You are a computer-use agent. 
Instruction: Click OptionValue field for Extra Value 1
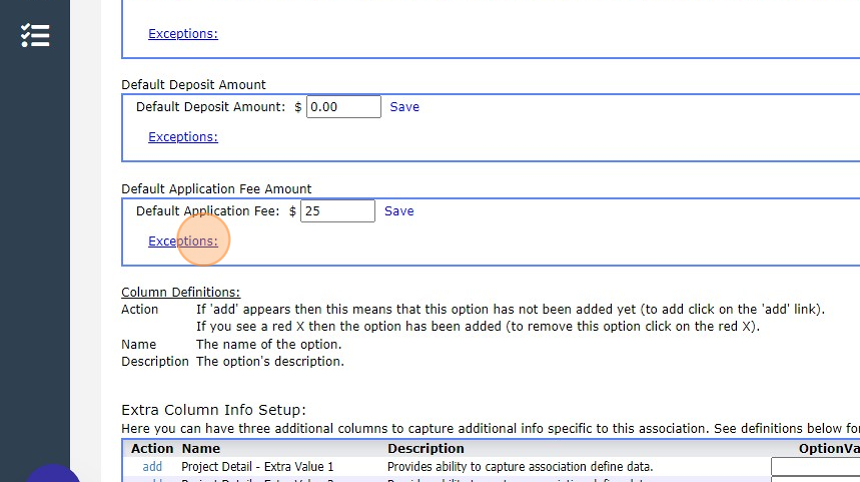coord(815,467)
